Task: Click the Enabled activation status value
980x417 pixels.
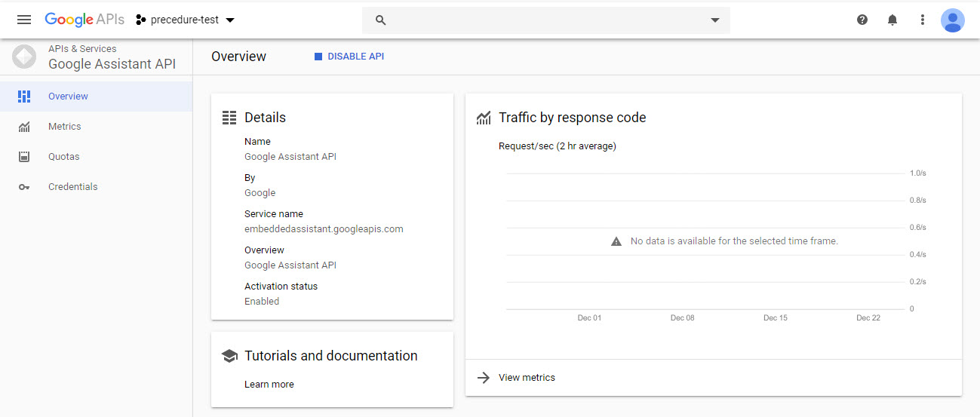Action: [x=262, y=302]
